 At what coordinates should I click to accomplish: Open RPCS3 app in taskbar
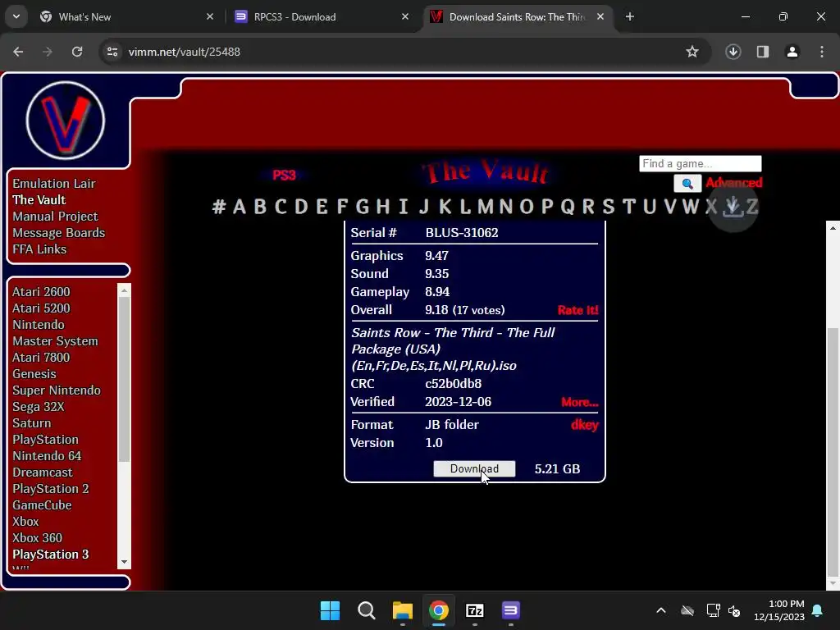pyautogui.click(x=511, y=610)
